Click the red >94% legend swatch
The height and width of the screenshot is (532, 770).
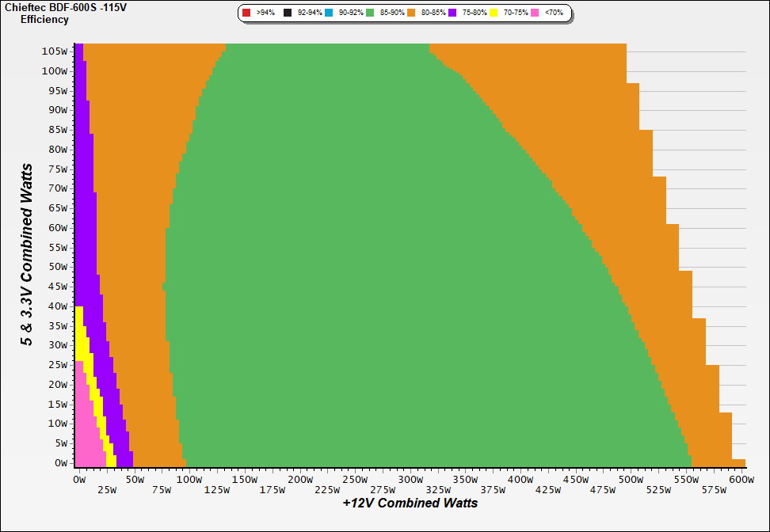click(x=246, y=13)
